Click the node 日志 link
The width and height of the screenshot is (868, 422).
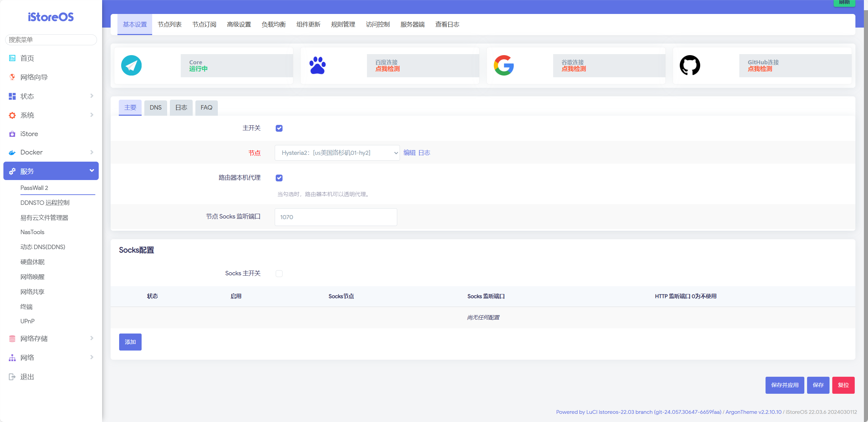(x=424, y=153)
